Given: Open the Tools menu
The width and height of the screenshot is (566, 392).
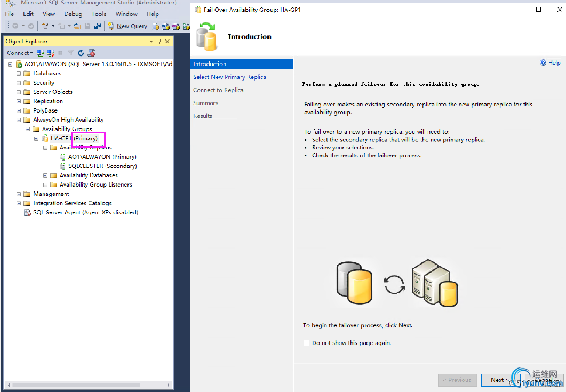Looking at the screenshot, I should (99, 14).
